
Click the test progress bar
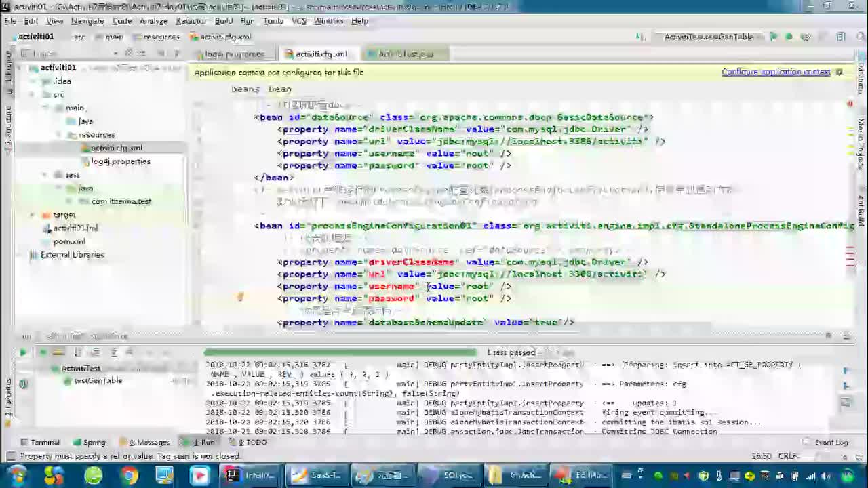pyautogui.click(x=340, y=352)
